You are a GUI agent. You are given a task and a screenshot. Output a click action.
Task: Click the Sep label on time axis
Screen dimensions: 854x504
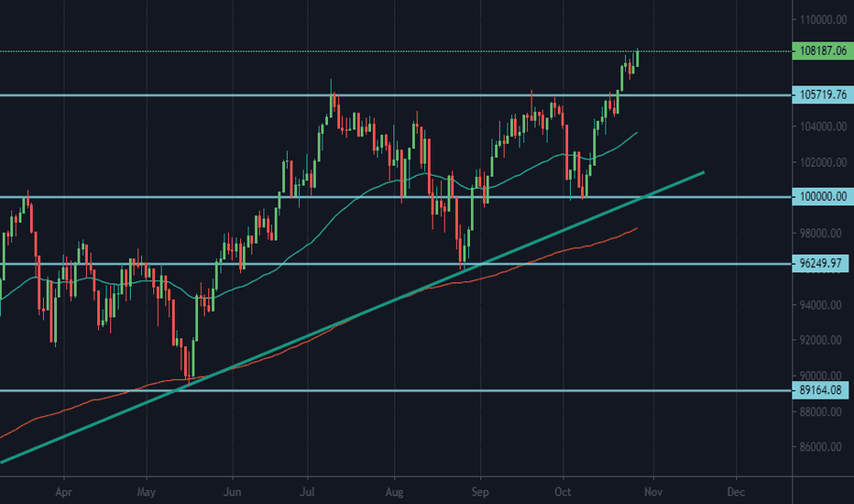pos(480,492)
